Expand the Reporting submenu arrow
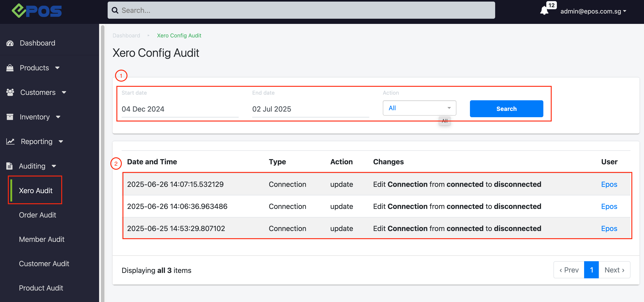The height and width of the screenshot is (302, 644). (61, 141)
